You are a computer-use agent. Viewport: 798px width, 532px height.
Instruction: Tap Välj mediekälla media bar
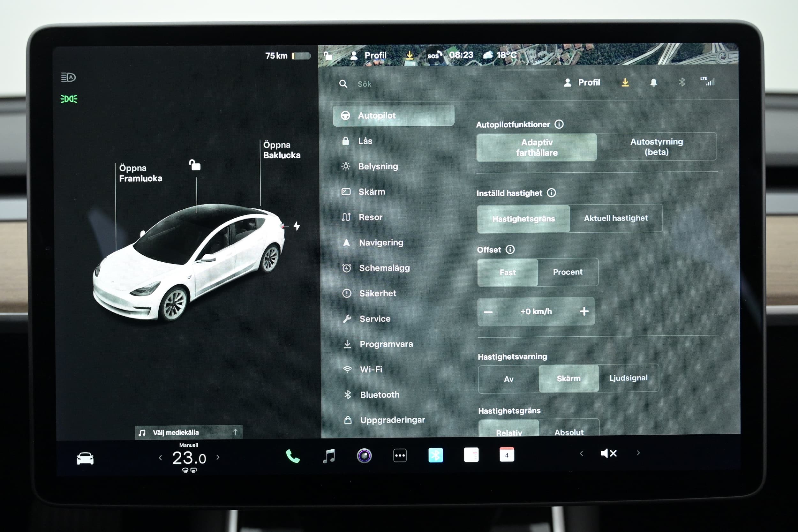189,432
